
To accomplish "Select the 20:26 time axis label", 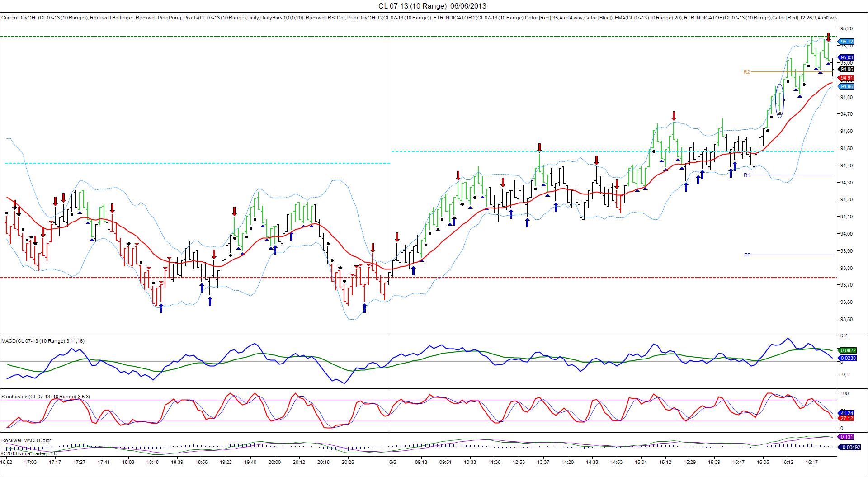I will 348,462.
